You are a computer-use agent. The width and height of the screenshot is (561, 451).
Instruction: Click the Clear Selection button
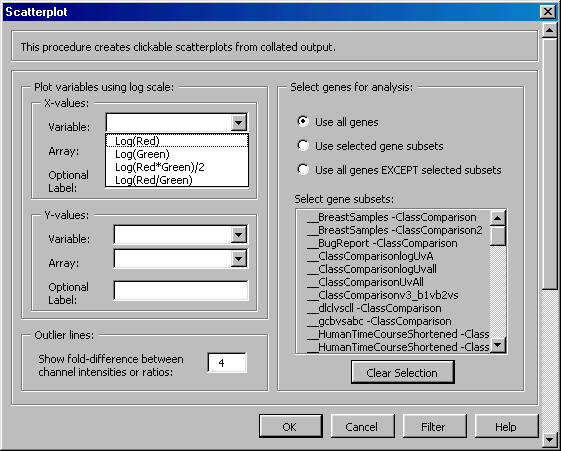403,372
